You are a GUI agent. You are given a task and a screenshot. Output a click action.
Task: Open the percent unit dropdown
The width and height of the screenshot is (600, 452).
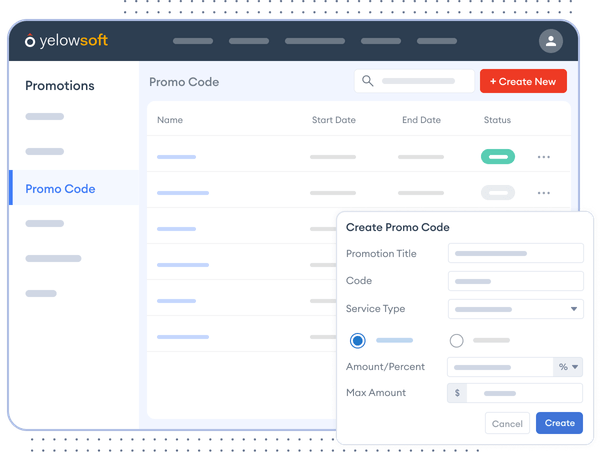[x=568, y=367]
